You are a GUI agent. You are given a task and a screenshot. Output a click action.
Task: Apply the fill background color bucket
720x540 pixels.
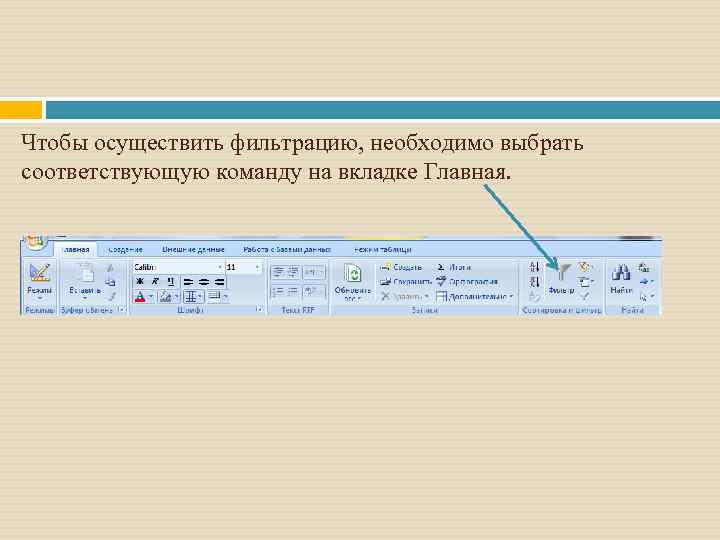point(165,297)
